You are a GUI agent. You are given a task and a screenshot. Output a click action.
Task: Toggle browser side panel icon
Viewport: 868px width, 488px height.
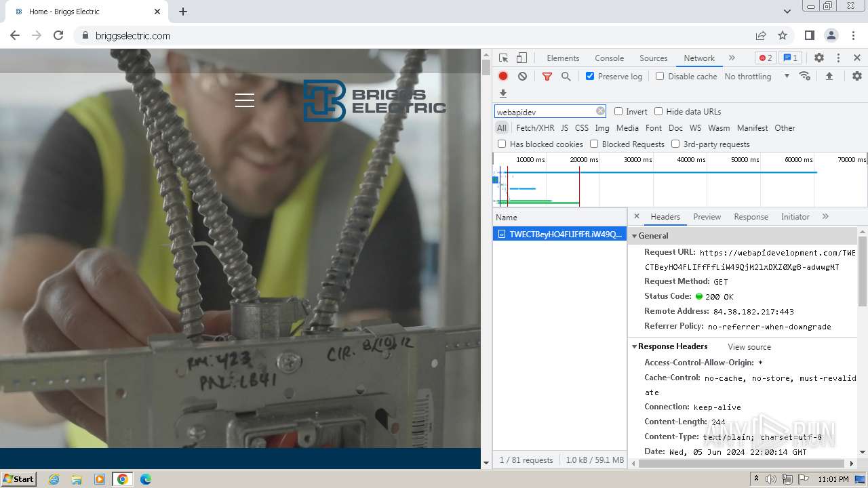coord(809,35)
